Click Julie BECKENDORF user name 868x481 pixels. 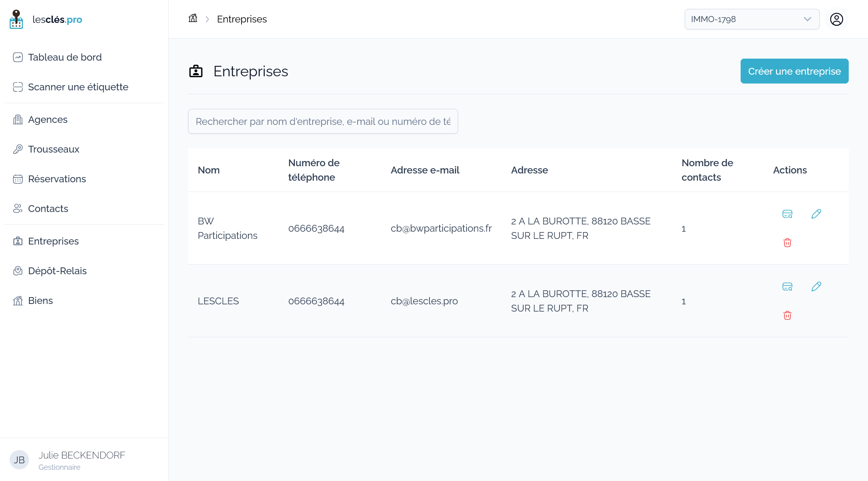click(82, 455)
